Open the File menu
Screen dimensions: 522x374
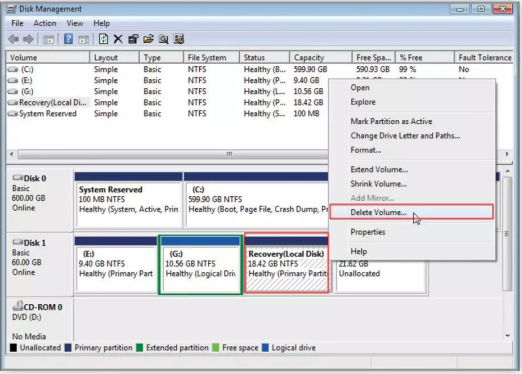17,23
